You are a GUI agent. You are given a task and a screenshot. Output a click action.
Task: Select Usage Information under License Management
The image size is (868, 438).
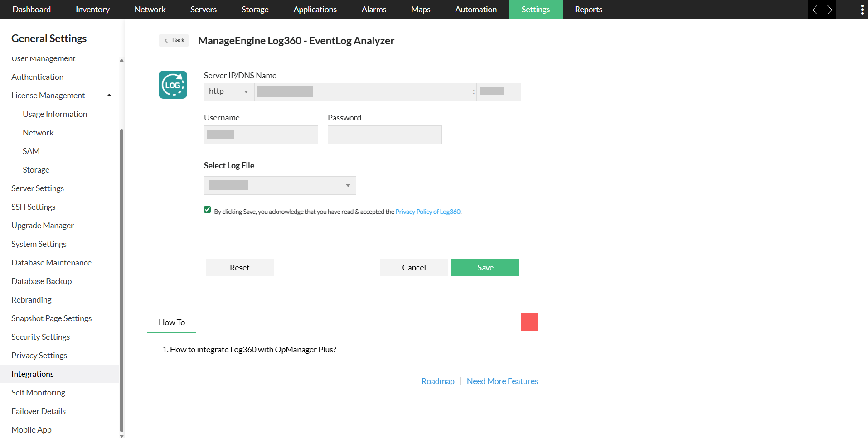point(55,114)
